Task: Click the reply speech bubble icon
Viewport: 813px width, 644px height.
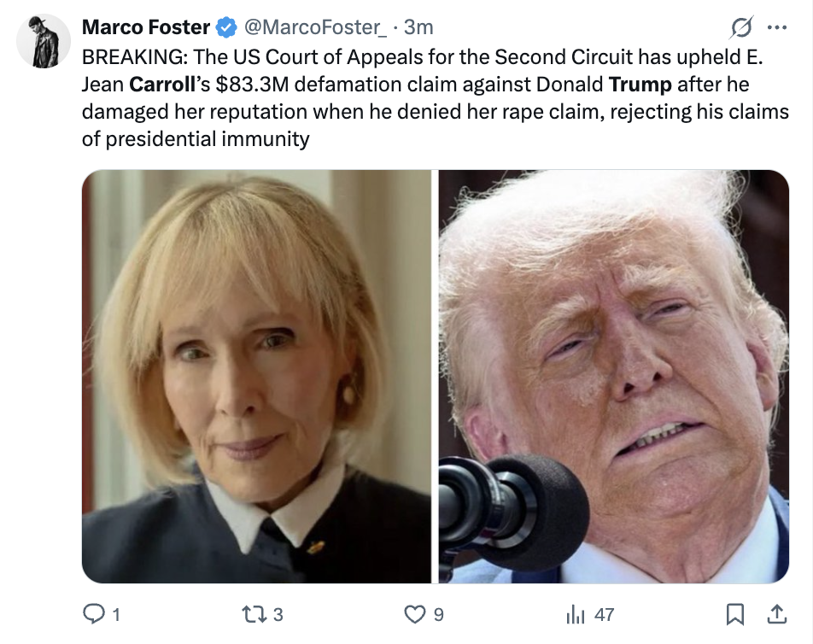Action: (92, 614)
